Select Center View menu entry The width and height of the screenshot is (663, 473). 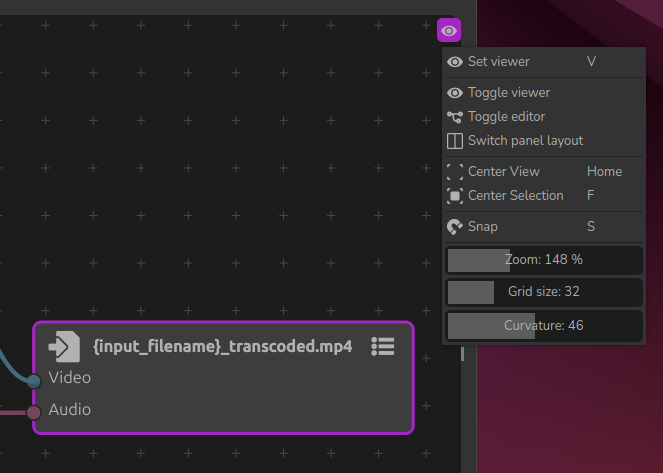(x=503, y=172)
